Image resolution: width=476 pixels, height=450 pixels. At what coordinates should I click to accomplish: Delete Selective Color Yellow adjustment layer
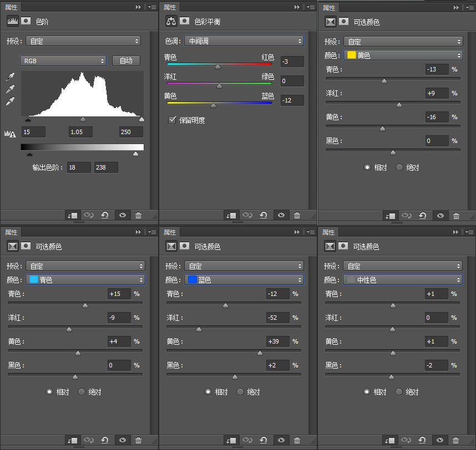coord(456,216)
